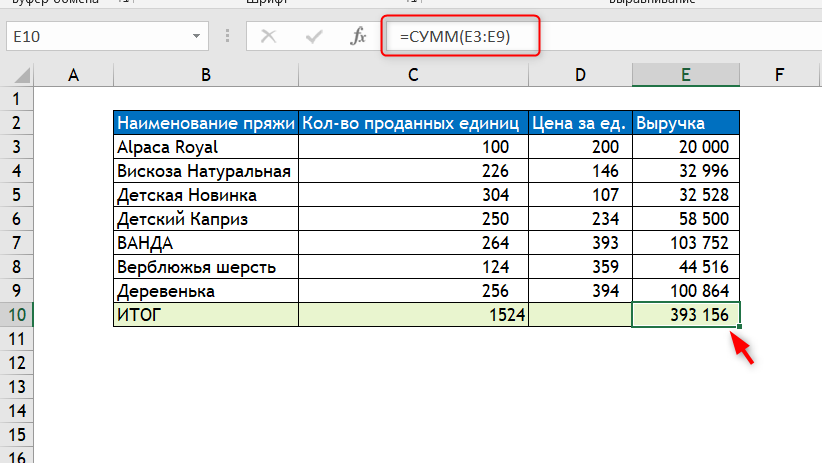
Task: Select row 14 header
Action: [16, 411]
